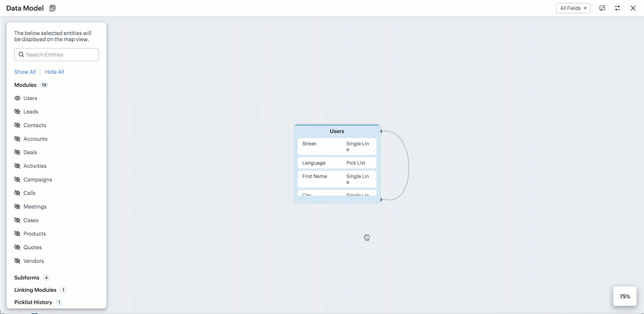Expand the Linking Modules section

[40, 290]
